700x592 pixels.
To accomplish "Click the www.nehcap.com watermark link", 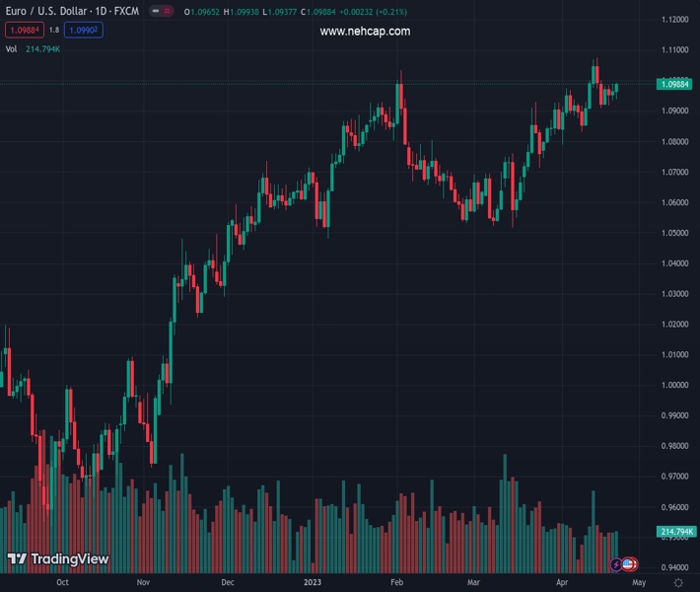I will pyautogui.click(x=365, y=32).
